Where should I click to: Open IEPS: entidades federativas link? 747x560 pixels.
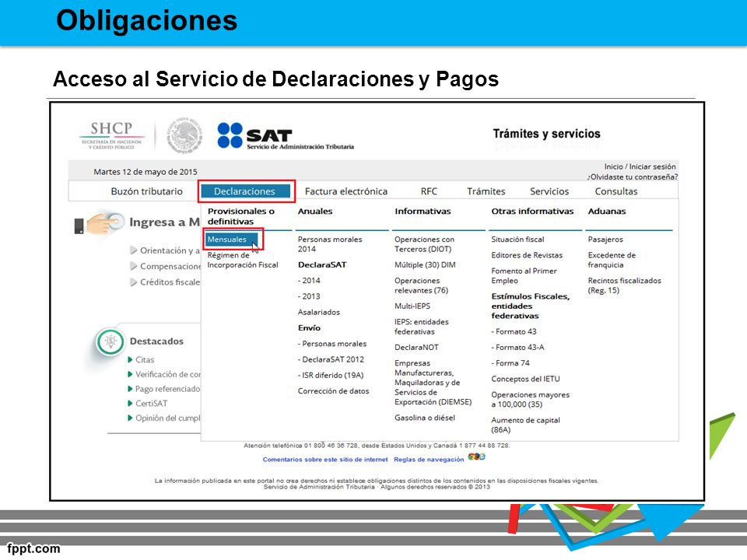[421, 327]
